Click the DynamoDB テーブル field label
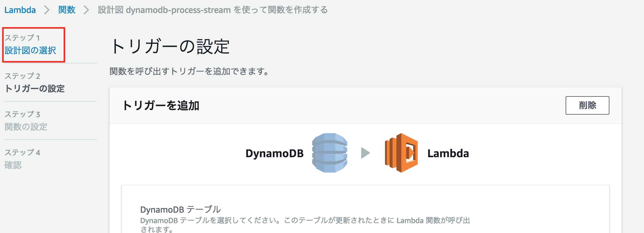644x233 pixels. (180, 209)
